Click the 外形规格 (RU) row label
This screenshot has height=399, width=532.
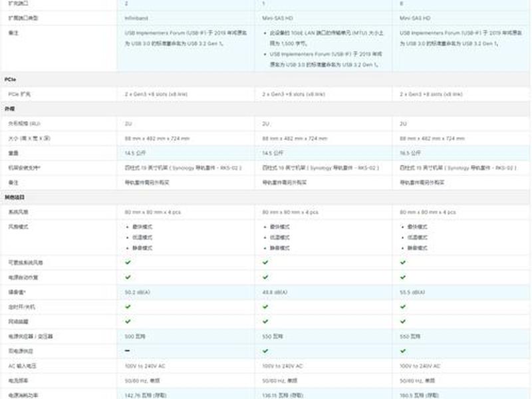(x=24, y=124)
